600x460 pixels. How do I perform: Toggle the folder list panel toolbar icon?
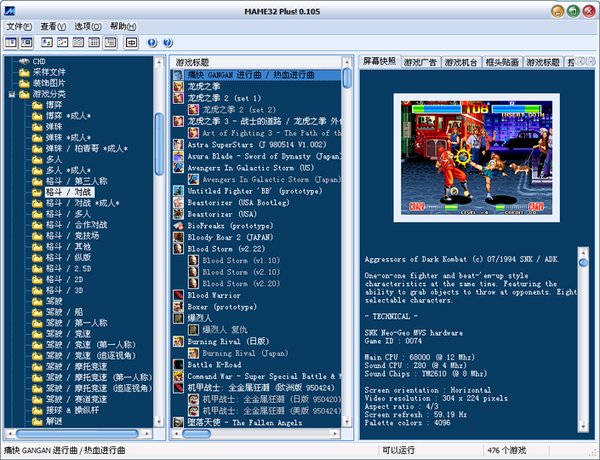pyautogui.click(x=11, y=42)
